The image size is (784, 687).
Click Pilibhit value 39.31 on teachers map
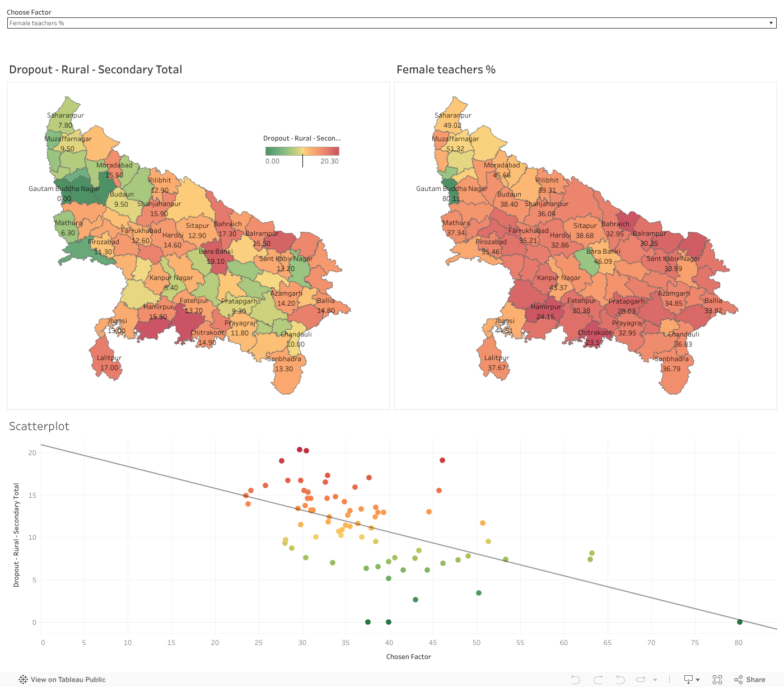click(x=547, y=190)
